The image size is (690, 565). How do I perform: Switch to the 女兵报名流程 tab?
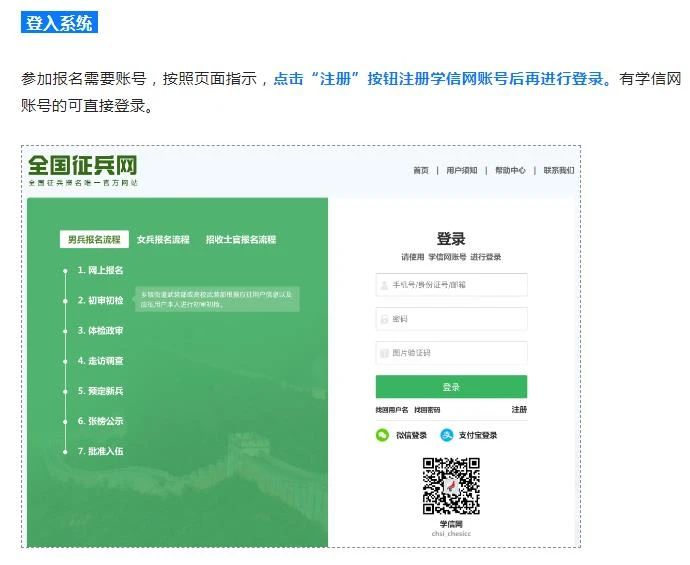pos(163,239)
